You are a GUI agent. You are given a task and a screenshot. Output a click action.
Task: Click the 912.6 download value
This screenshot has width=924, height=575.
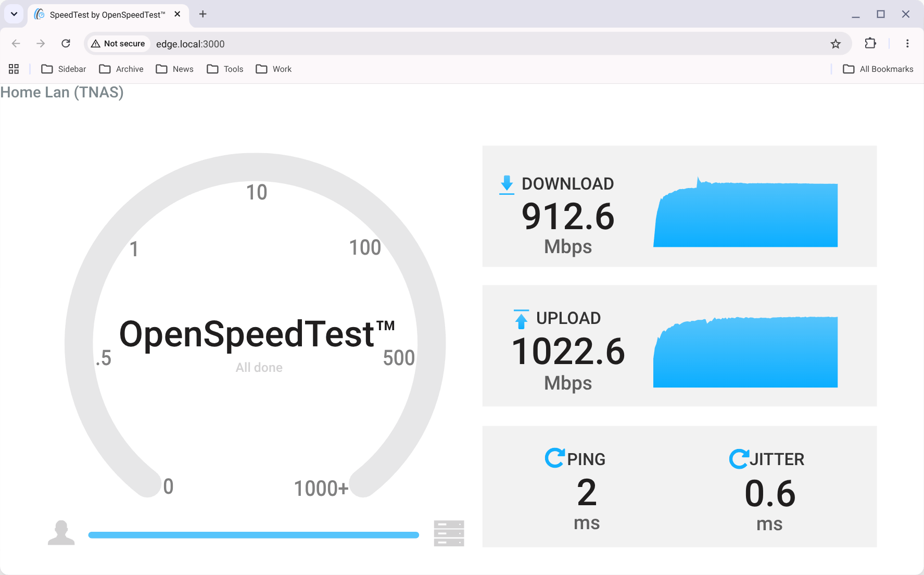point(568,217)
